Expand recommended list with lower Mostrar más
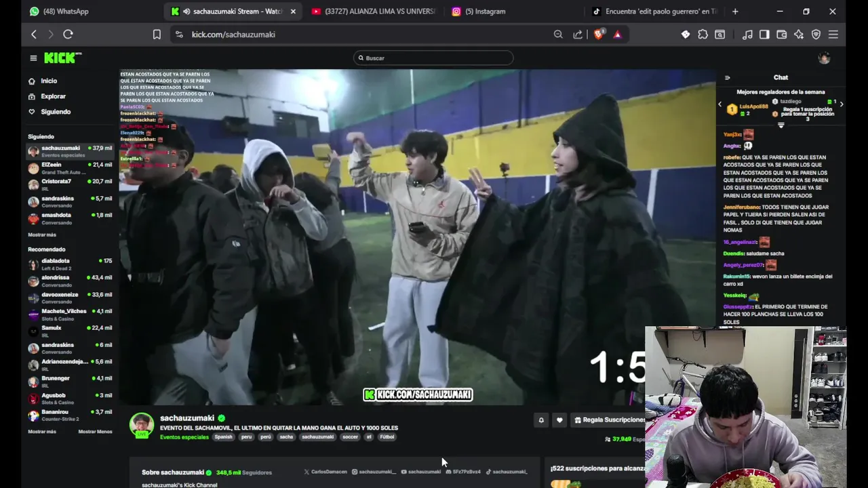The height and width of the screenshot is (488, 868). pyautogui.click(x=42, y=431)
